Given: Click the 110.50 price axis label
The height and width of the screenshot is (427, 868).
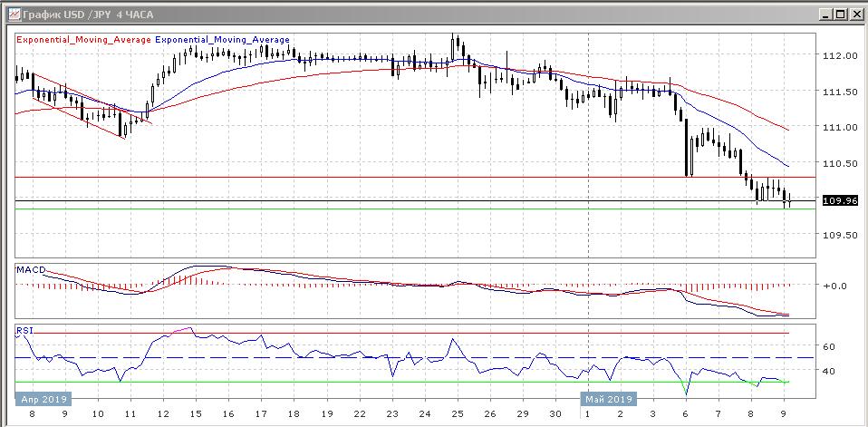Looking at the screenshot, I should pos(841,163).
